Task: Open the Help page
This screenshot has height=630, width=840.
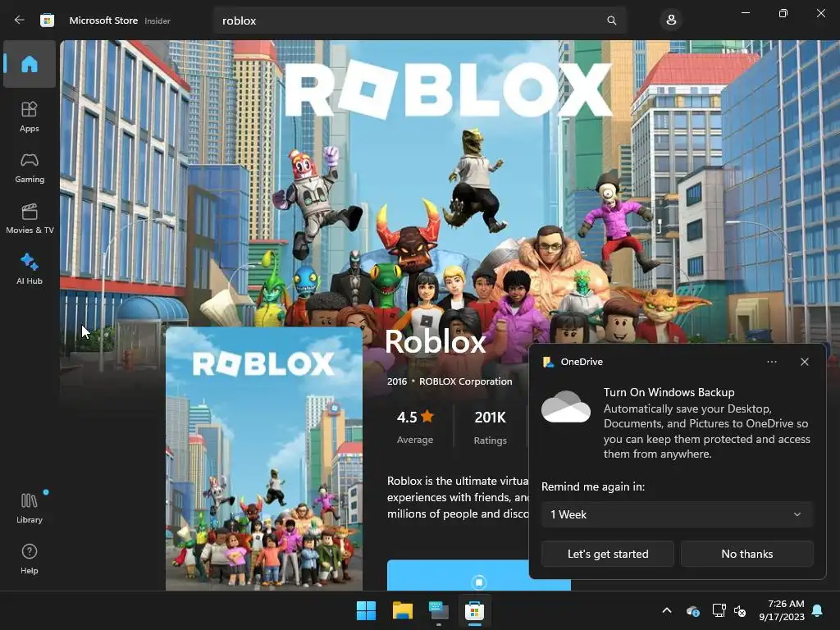Action: (x=30, y=559)
